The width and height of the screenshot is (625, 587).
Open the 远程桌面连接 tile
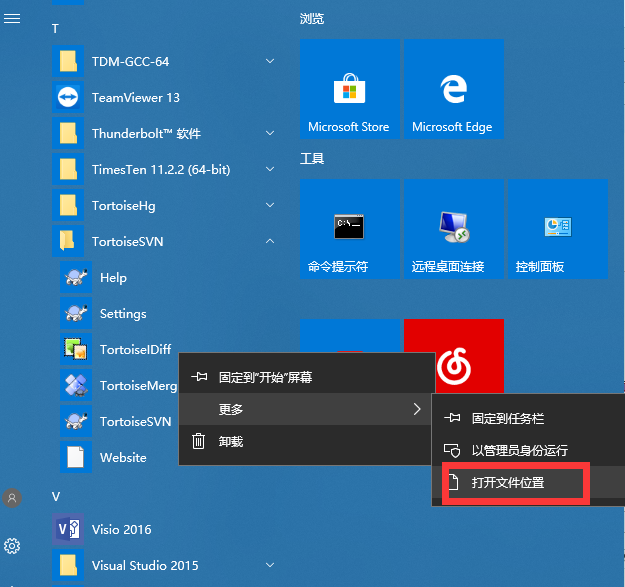[x=454, y=229]
